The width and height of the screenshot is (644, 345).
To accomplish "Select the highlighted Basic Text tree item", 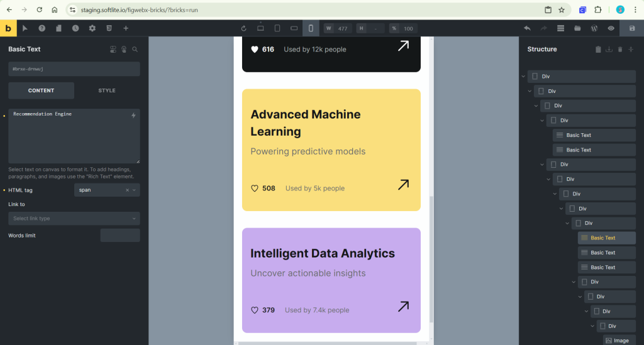I will coord(607,238).
